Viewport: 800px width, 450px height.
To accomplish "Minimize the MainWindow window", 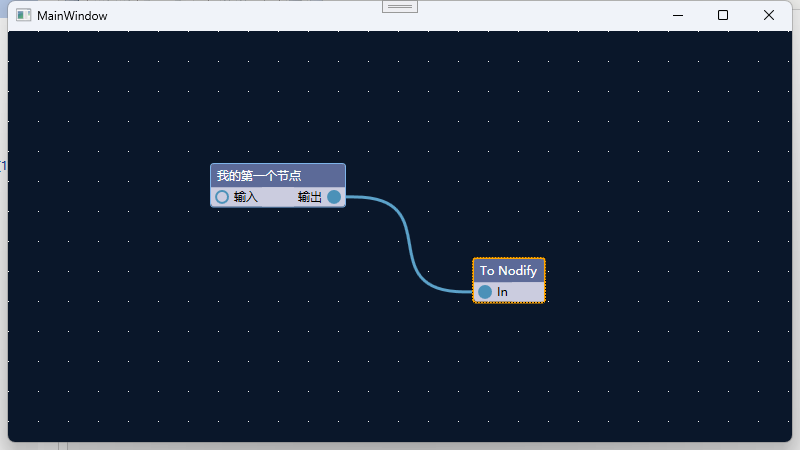I will pyautogui.click(x=678, y=15).
